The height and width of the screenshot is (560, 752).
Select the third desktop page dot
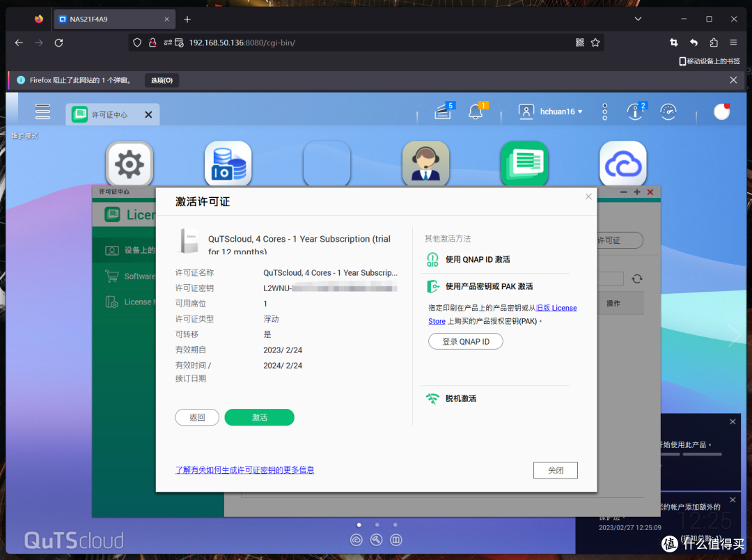395,524
